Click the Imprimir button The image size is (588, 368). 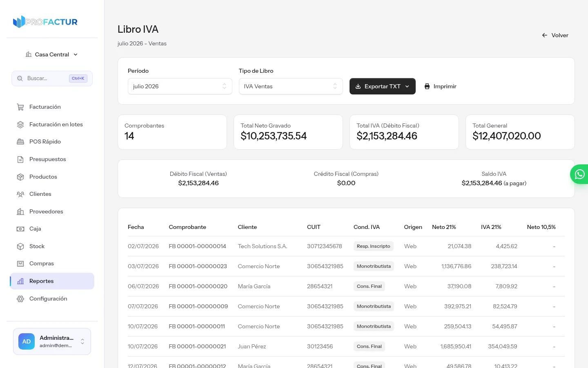[x=440, y=86]
